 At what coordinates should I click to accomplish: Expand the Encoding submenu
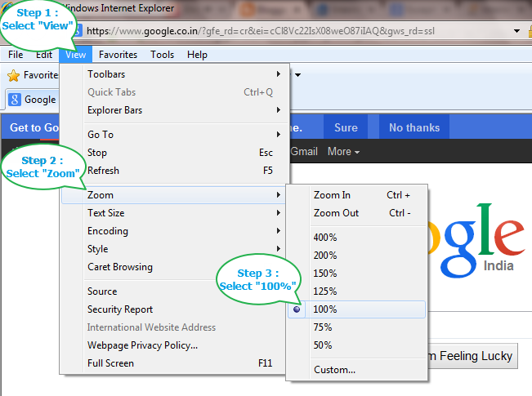coord(173,231)
